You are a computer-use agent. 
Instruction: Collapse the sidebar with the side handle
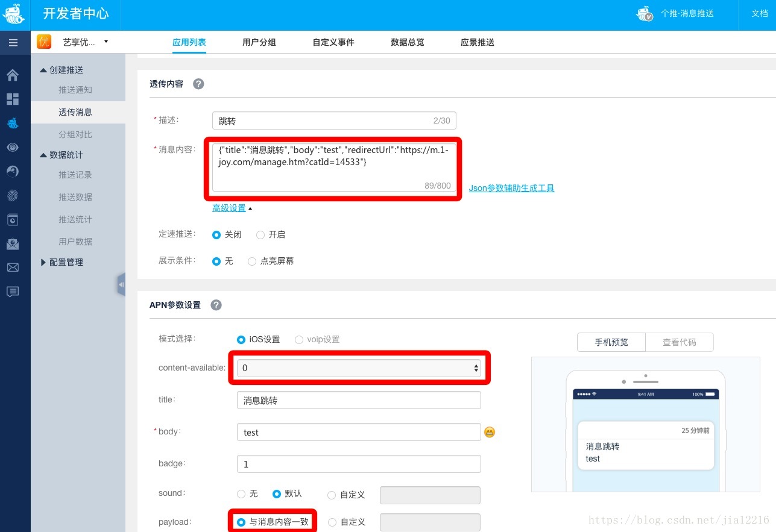point(121,284)
